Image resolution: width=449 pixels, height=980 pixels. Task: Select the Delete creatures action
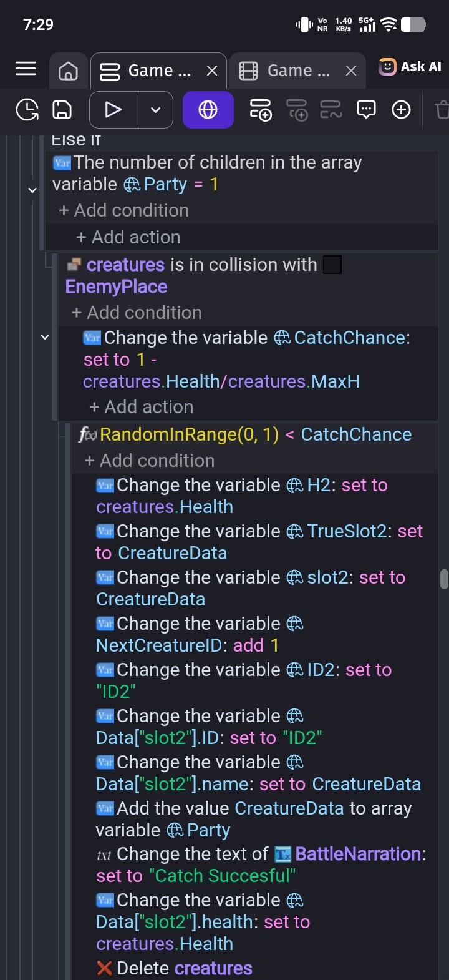175,968
